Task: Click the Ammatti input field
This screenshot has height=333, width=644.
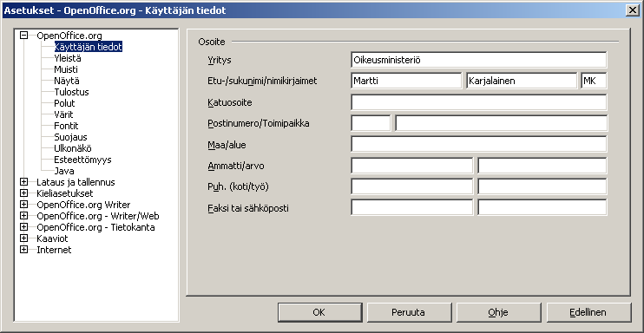Action: 412,166
